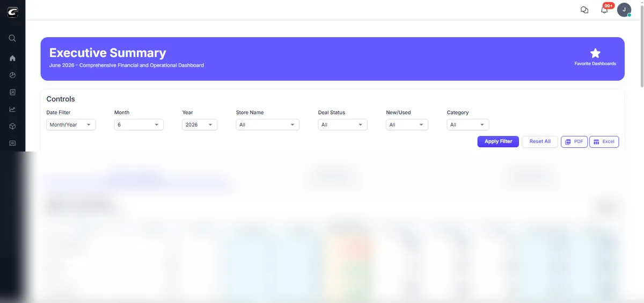Open the pie chart icon in sidebar
The height and width of the screenshot is (303, 644).
12,75
